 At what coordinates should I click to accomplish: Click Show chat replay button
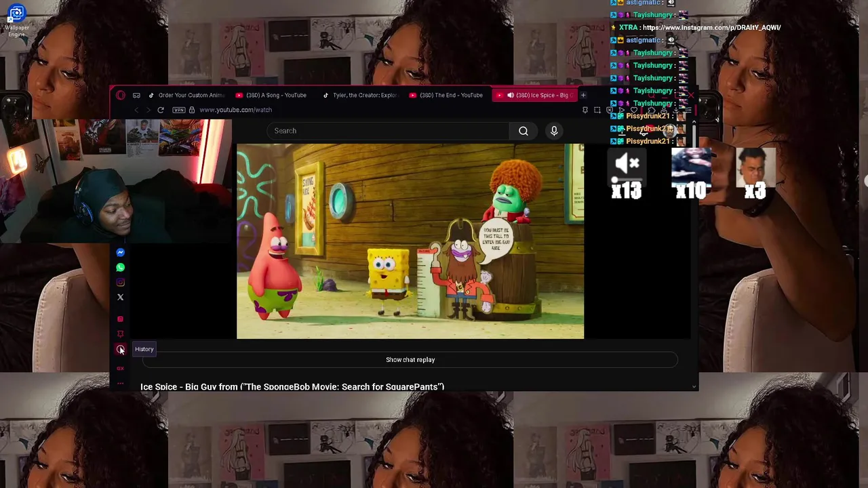[410, 360]
